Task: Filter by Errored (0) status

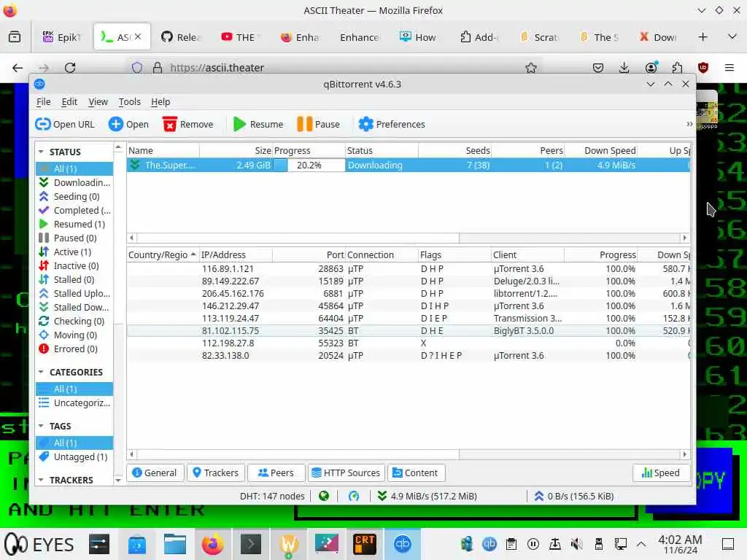Action: (75, 349)
